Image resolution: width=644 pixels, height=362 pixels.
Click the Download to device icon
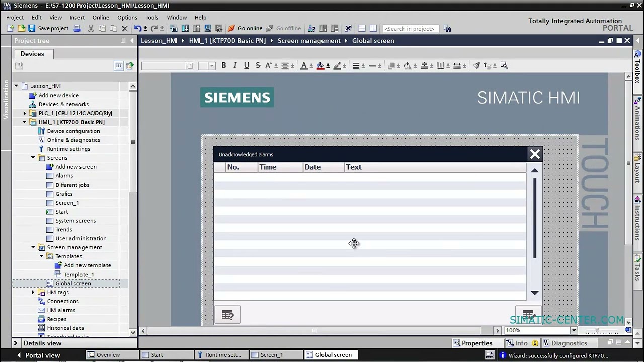[185, 29]
